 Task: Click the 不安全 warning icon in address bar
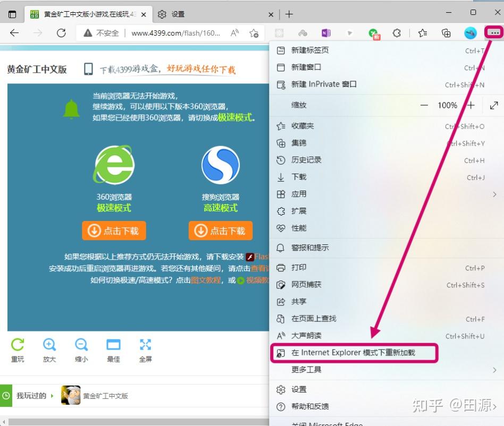pyautogui.click(x=88, y=33)
